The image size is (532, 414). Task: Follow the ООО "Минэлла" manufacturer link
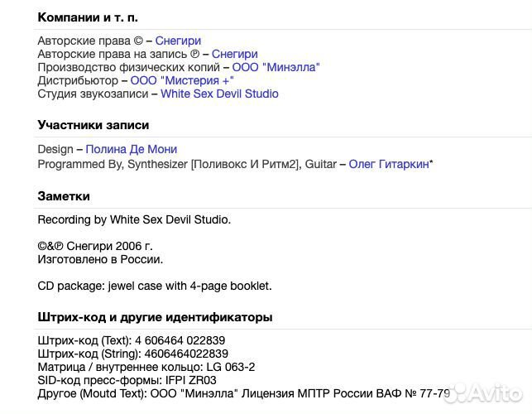click(x=276, y=67)
